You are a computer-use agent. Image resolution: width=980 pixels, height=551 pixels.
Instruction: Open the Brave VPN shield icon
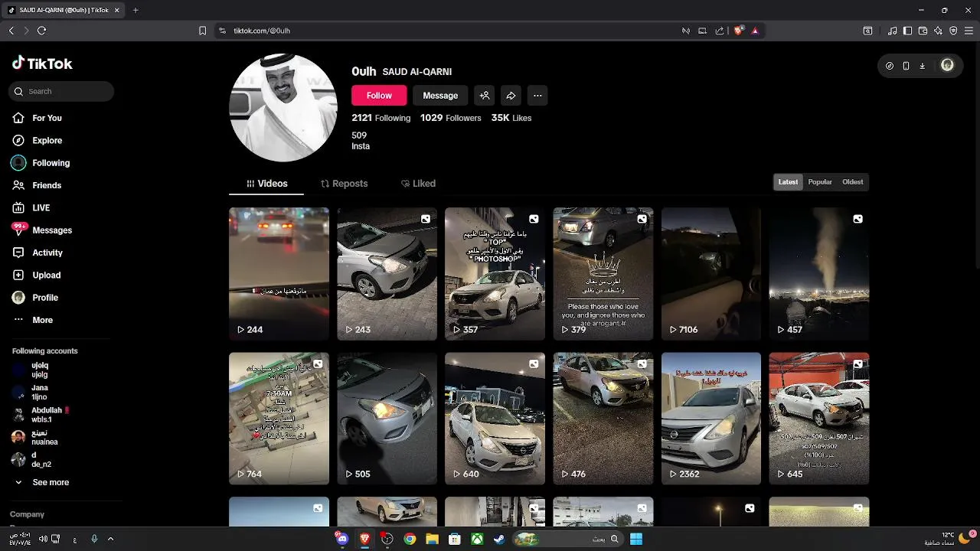953,31
